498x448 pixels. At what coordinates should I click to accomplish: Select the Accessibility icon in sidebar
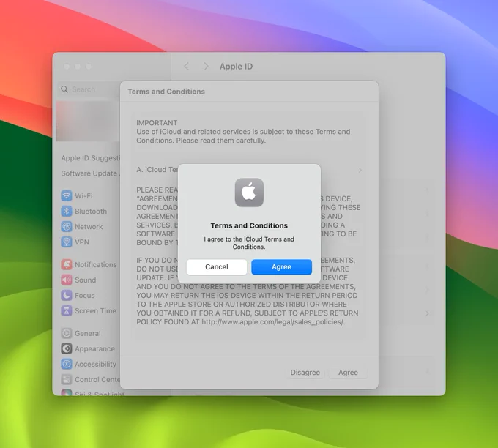click(67, 364)
